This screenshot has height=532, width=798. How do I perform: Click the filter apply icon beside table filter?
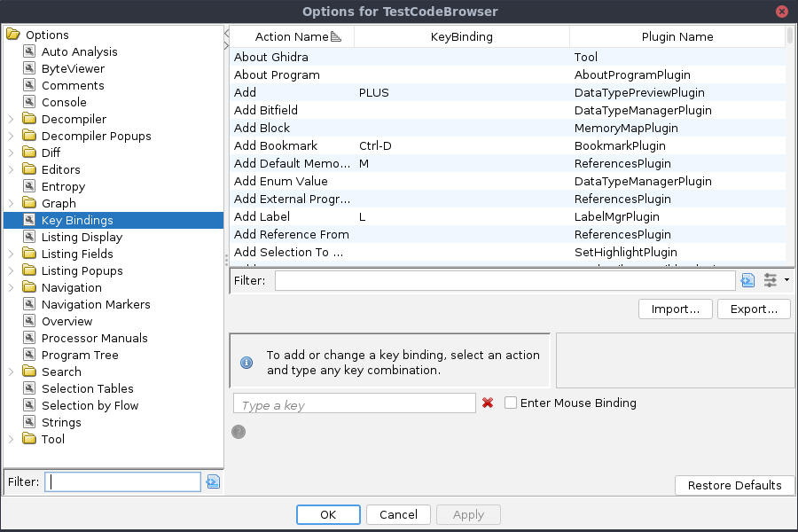(x=747, y=280)
